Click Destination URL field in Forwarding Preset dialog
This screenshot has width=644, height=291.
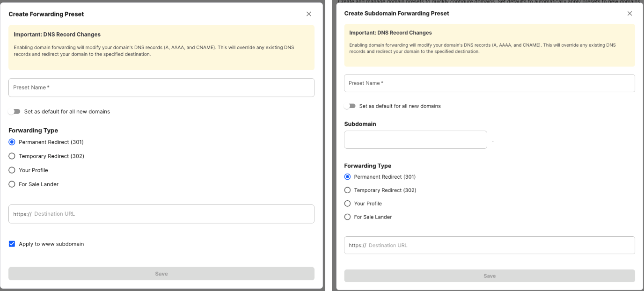tap(161, 214)
